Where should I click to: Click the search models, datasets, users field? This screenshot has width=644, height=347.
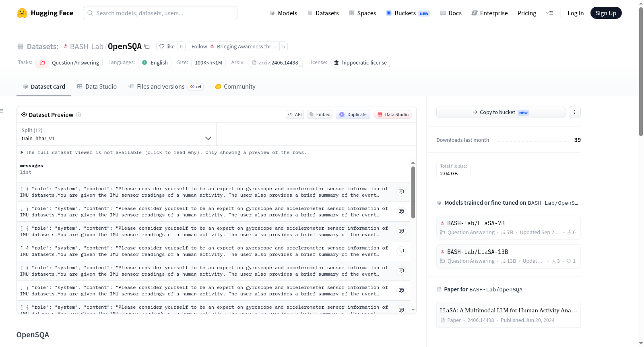pos(160,13)
